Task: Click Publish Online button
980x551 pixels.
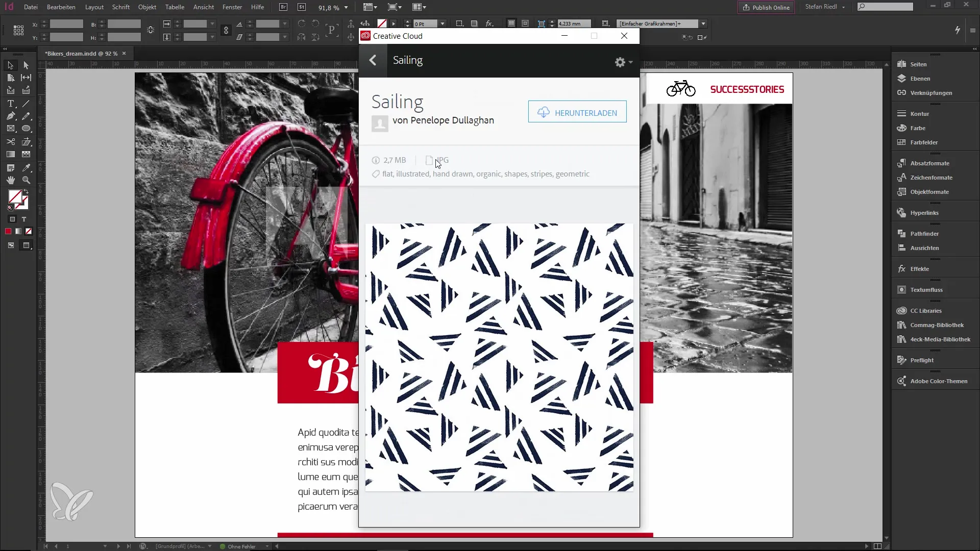Action: pos(766,7)
